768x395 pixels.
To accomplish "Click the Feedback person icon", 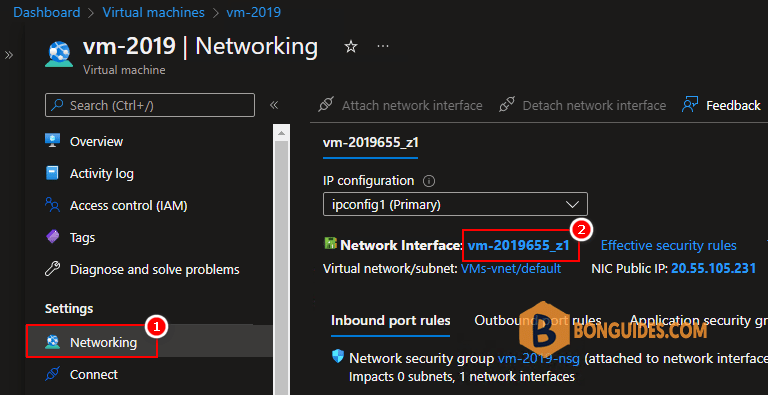I will coord(690,105).
